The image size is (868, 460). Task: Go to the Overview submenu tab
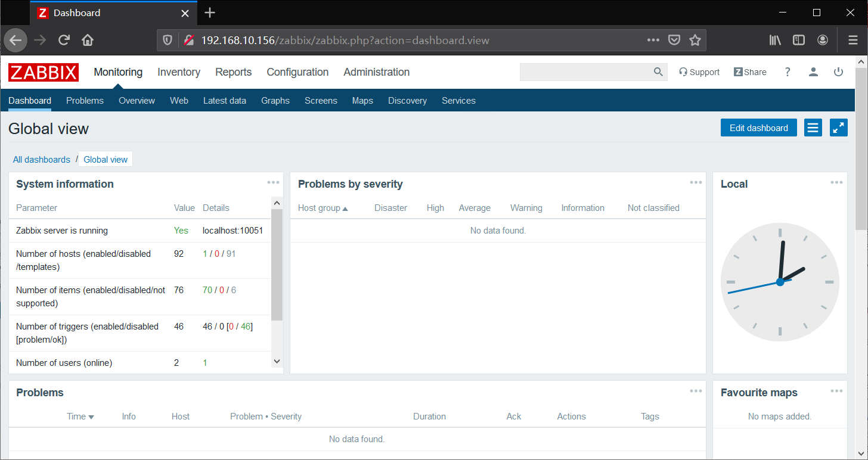[x=137, y=101]
